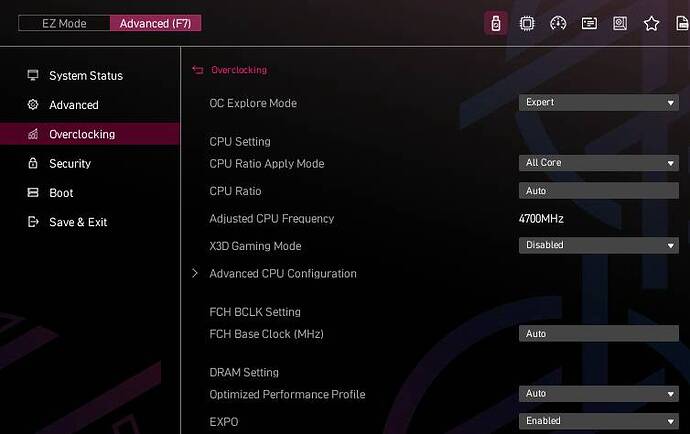690x434 pixels.
Task: Click the FCH Base Clock input field
Action: coord(598,334)
